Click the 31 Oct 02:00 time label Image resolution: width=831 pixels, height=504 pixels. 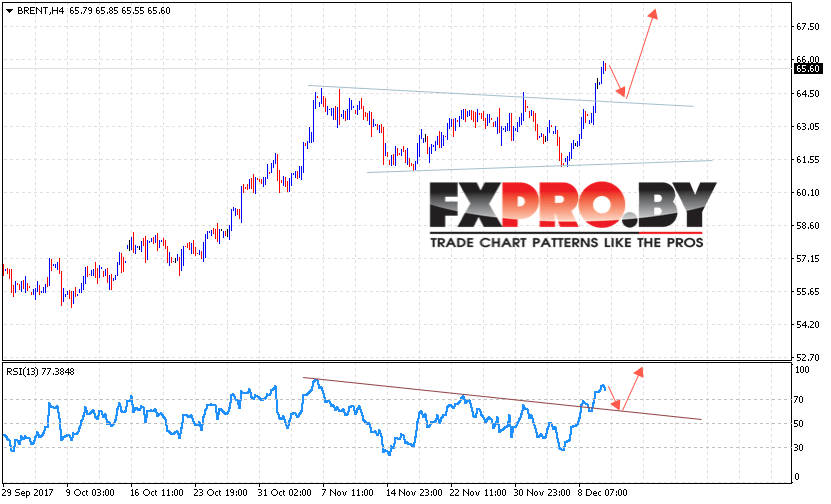[x=285, y=493]
